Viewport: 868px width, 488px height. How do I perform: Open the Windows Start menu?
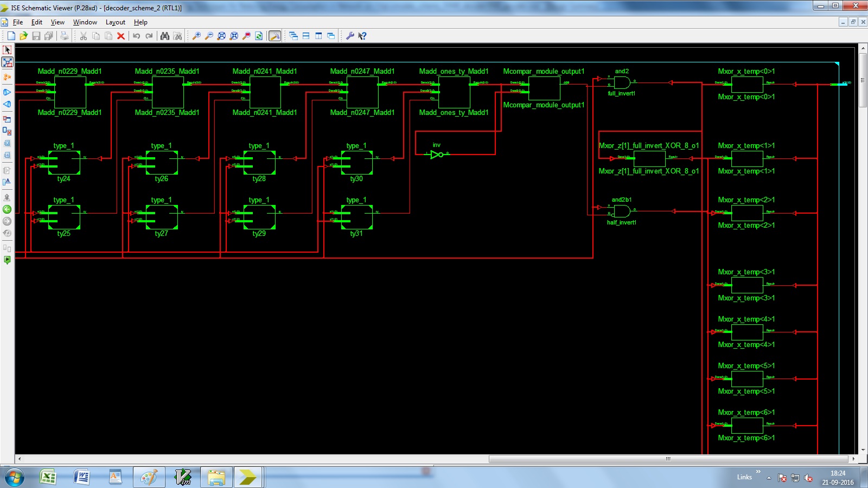(14, 478)
